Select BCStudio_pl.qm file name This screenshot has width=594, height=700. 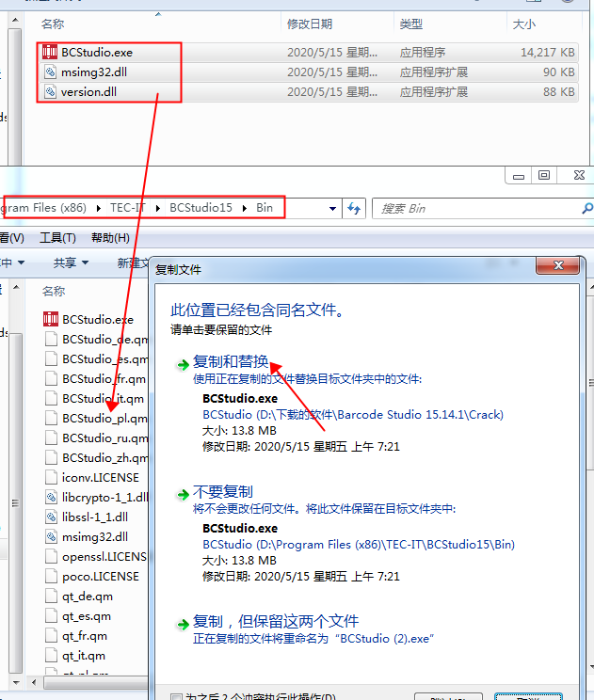[x=104, y=419]
